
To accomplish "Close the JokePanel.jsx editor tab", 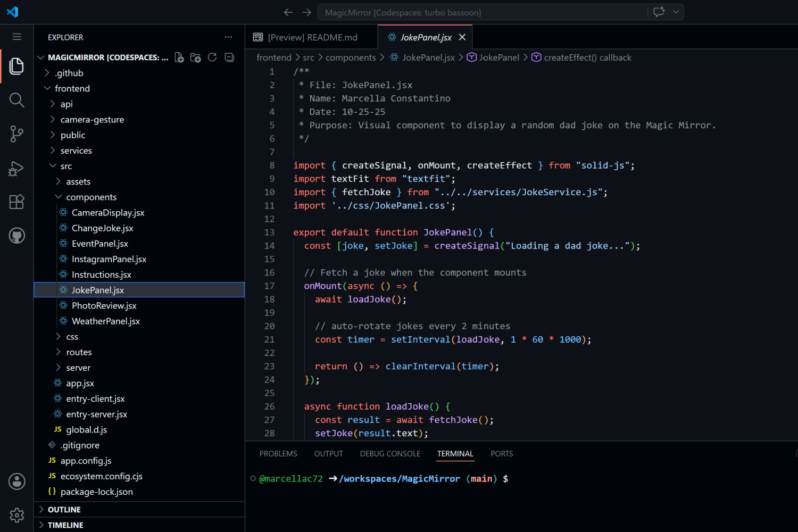I will (x=462, y=37).
